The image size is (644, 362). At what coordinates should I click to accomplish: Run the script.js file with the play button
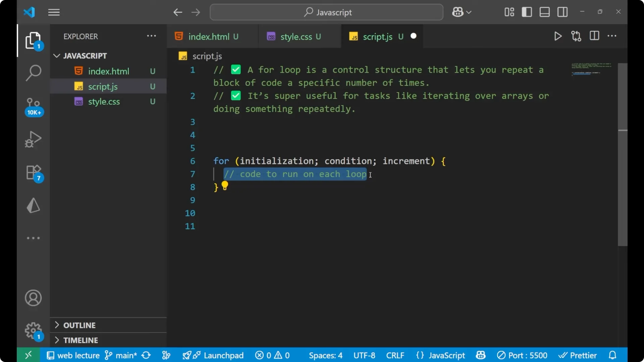(558, 36)
